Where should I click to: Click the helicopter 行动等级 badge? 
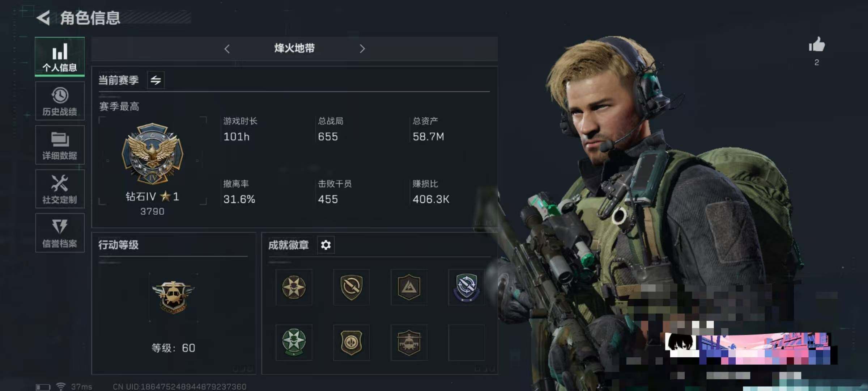point(173,297)
